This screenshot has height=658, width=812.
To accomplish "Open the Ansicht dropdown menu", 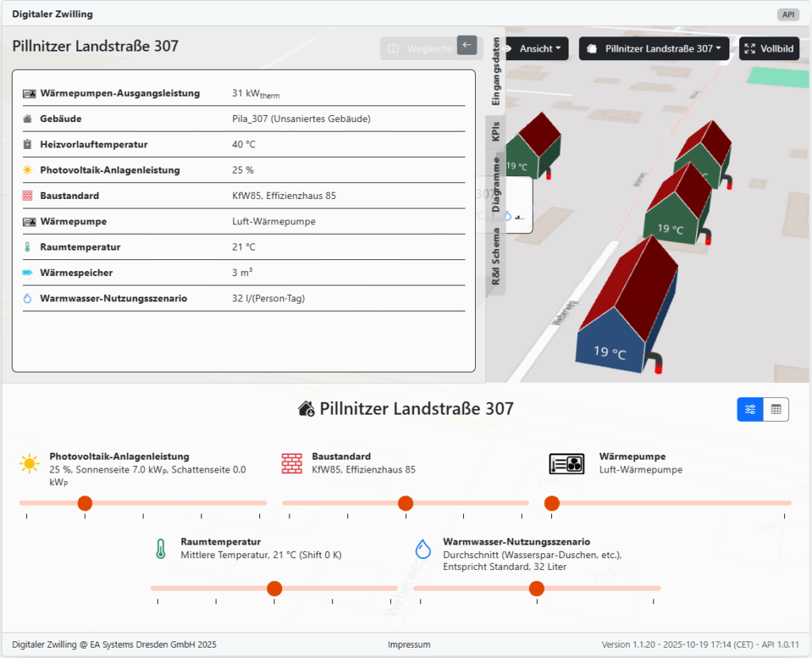I will (x=536, y=48).
